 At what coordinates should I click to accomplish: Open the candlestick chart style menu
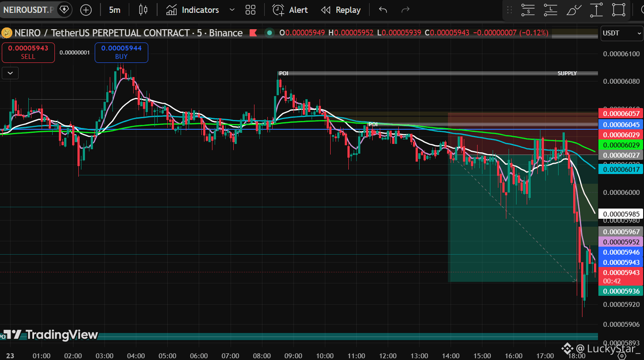[x=143, y=10]
